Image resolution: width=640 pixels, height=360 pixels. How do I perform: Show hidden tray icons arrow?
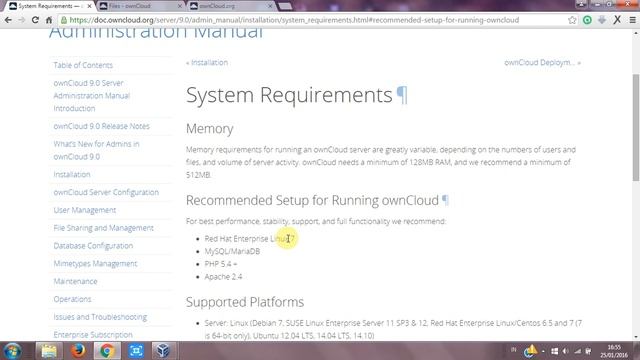(x=543, y=351)
